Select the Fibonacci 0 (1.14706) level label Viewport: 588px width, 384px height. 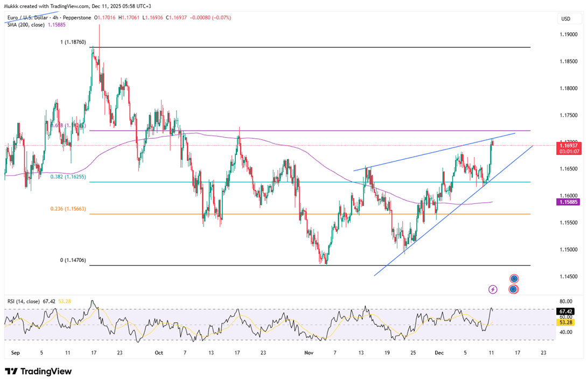click(73, 260)
